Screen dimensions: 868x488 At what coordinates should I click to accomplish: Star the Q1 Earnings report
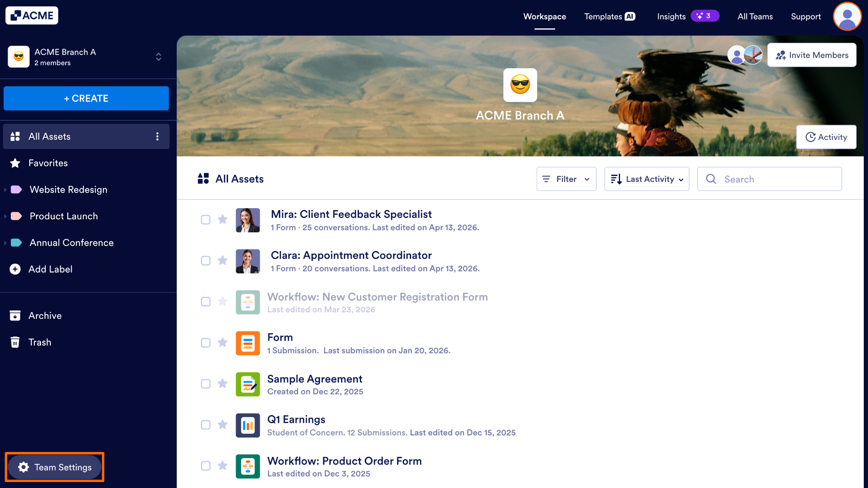point(223,424)
